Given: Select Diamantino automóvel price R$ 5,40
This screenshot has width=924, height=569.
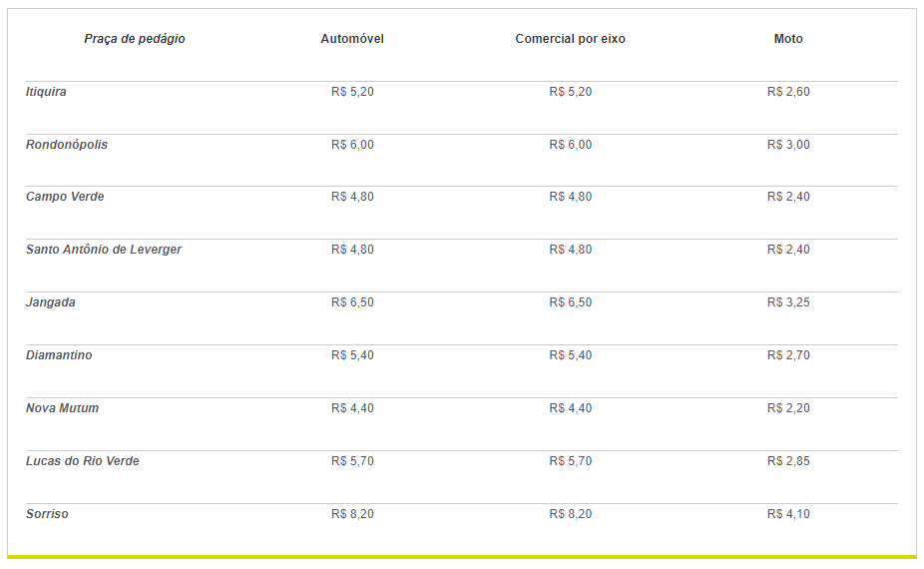Looking at the screenshot, I should click(x=352, y=355).
